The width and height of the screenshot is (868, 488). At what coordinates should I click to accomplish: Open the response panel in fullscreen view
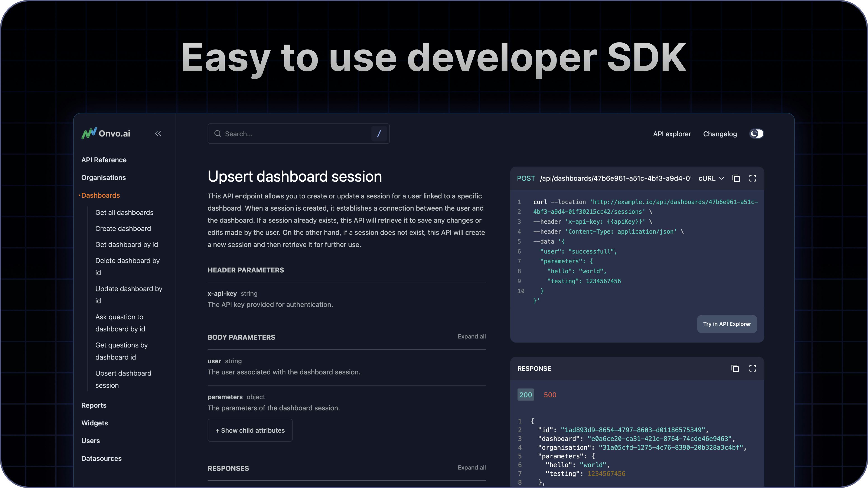(x=753, y=368)
